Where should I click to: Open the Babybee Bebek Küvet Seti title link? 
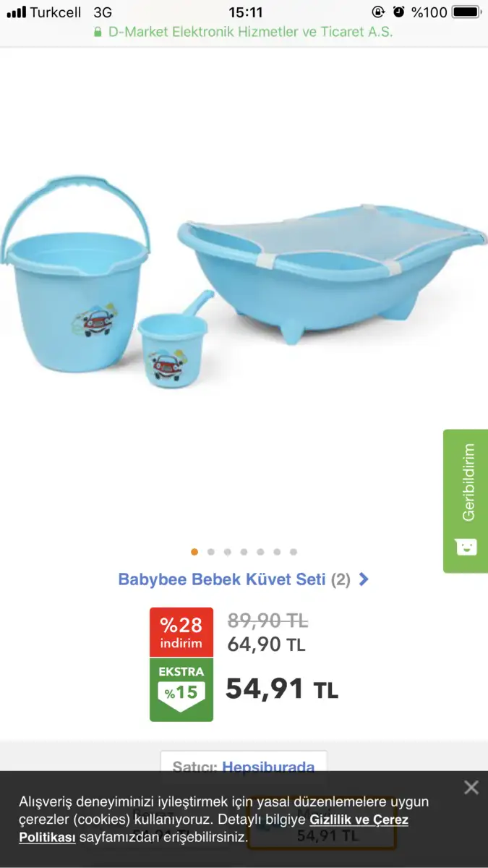click(x=222, y=579)
